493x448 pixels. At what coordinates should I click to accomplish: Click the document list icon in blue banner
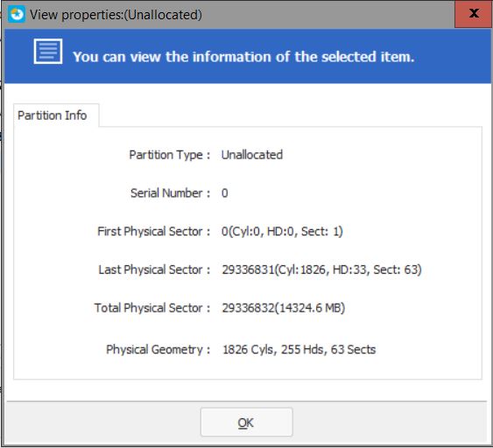[x=48, y=52]
